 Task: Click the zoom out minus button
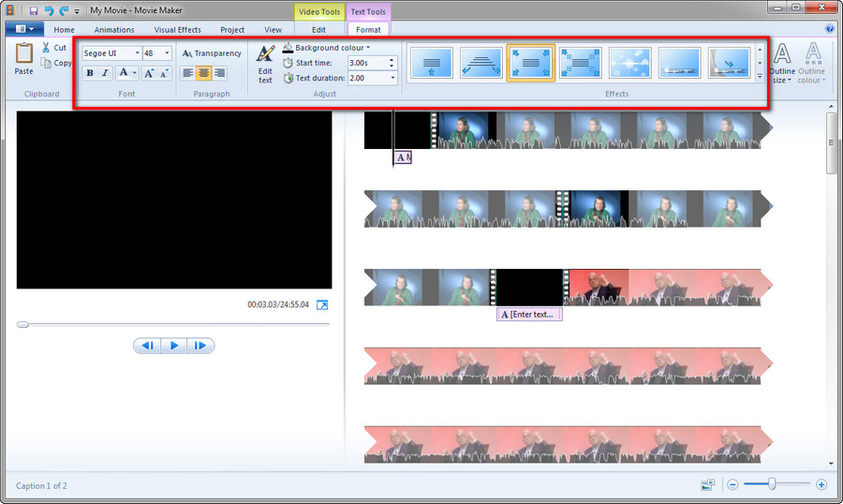click(732, 484)
